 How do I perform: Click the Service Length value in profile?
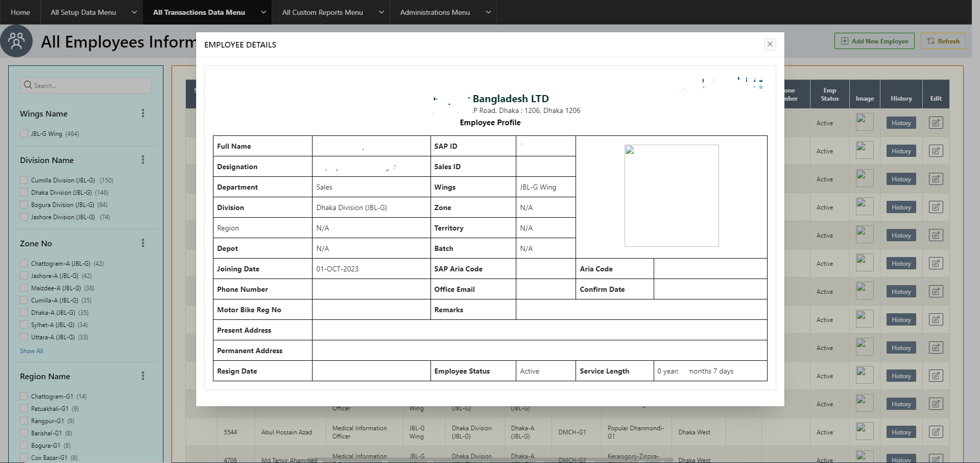coord(696,371)
